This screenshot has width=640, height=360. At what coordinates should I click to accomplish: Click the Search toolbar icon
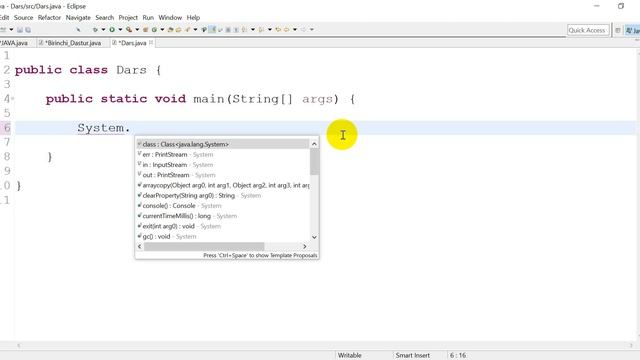[187, 30]
